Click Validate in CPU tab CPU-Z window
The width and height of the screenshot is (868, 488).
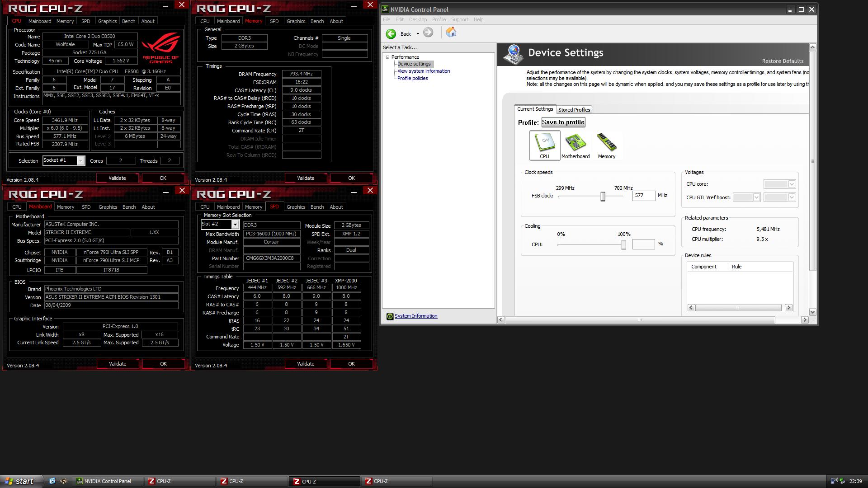117,178
